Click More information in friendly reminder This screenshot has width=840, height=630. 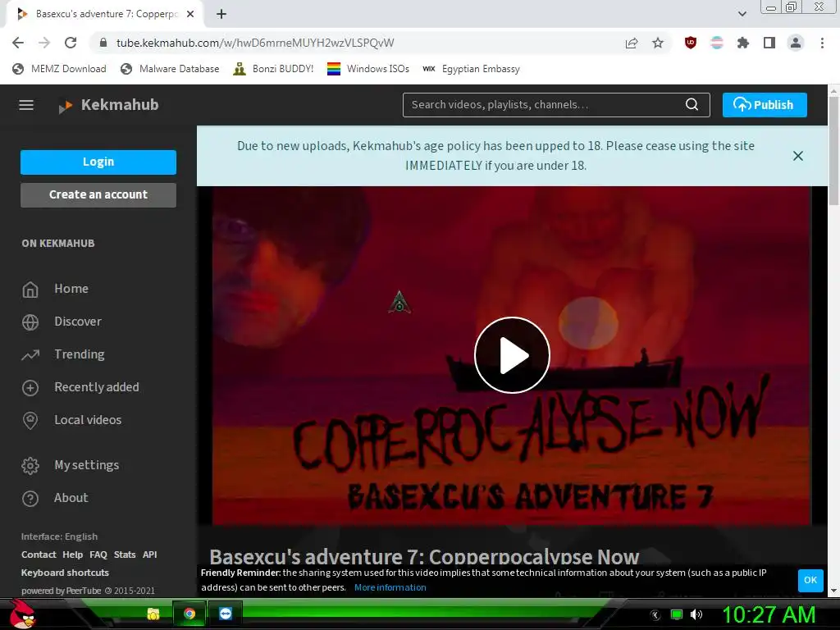(390, 587)
